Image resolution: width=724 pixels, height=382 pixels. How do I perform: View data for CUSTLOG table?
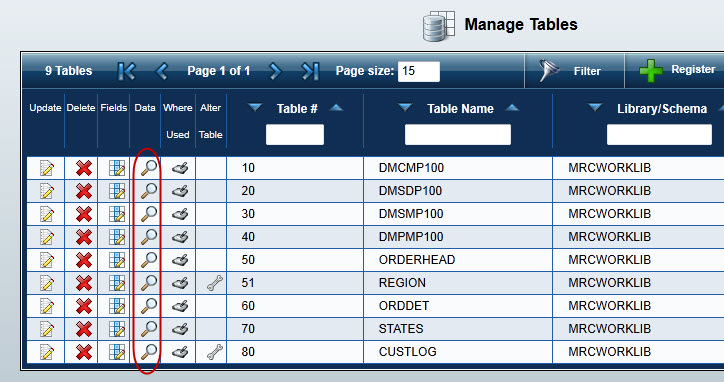(x=149, y=352)
